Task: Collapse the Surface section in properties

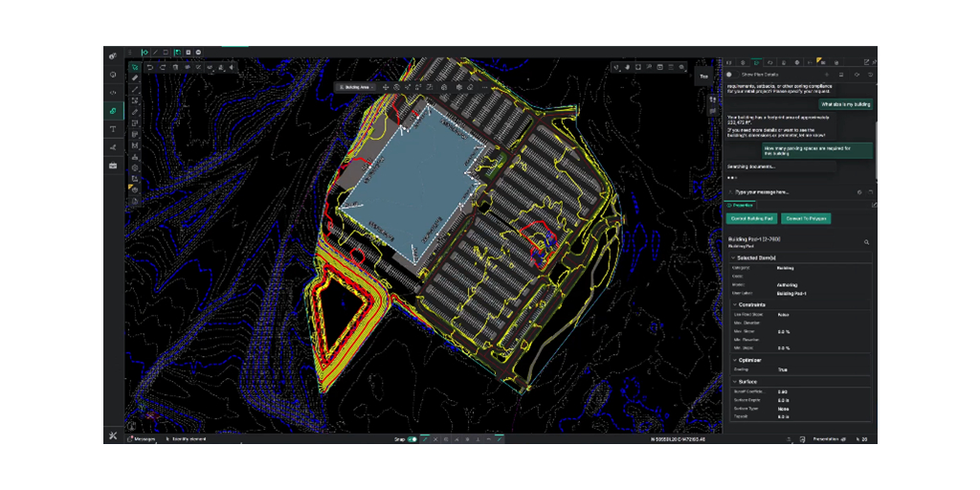Action: click(733, 381)
